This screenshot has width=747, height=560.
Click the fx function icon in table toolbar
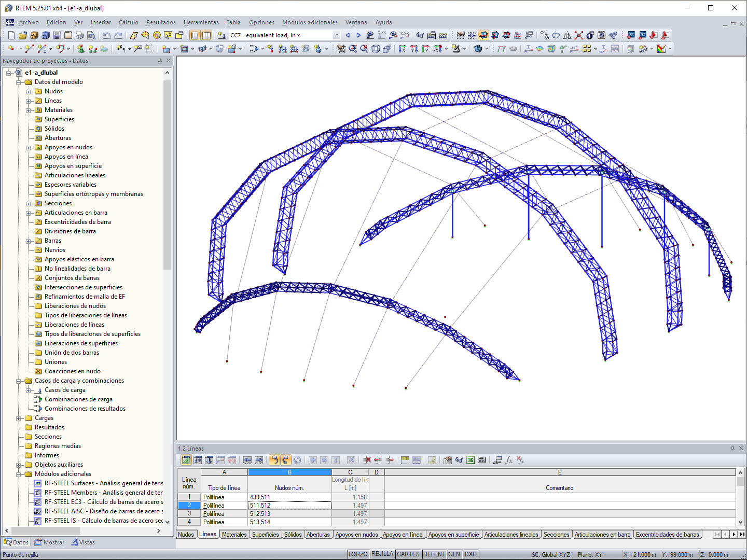tap(509, 460)
